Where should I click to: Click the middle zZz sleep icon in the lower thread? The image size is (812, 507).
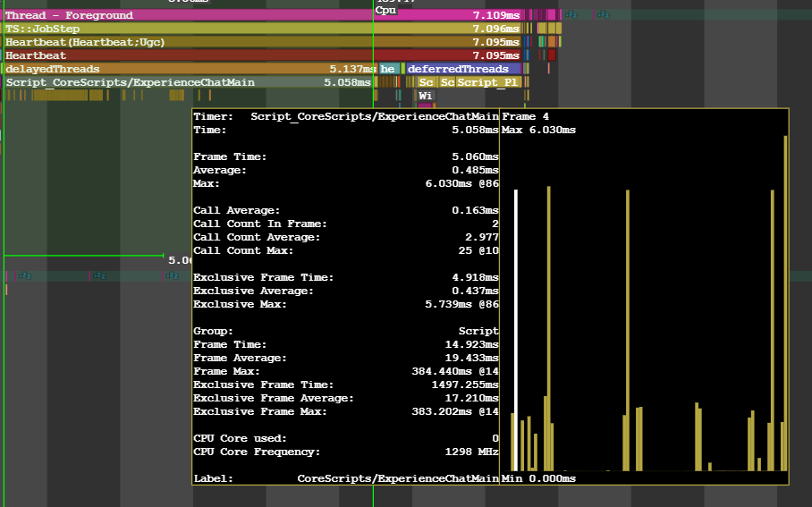(x=100, y=276)
